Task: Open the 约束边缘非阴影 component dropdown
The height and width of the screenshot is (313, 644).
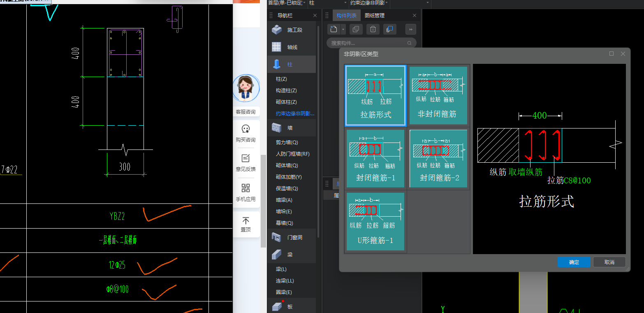Action: [x=369, y=3]
